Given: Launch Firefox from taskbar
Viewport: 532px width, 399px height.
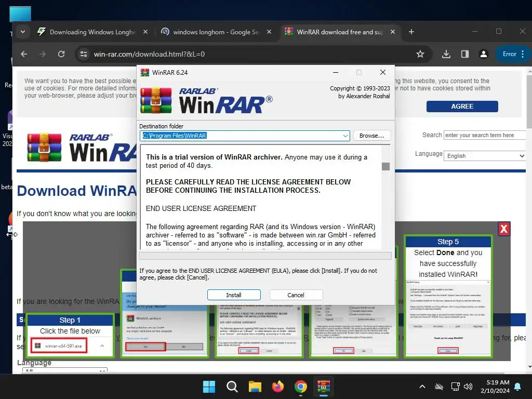Looking at the screenshot, I should pos(278,387).
